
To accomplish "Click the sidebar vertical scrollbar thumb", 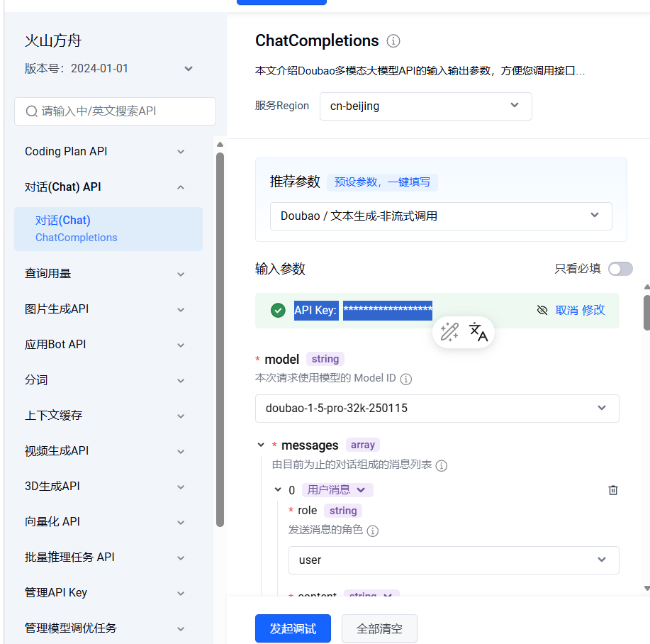I will [220, 340].
